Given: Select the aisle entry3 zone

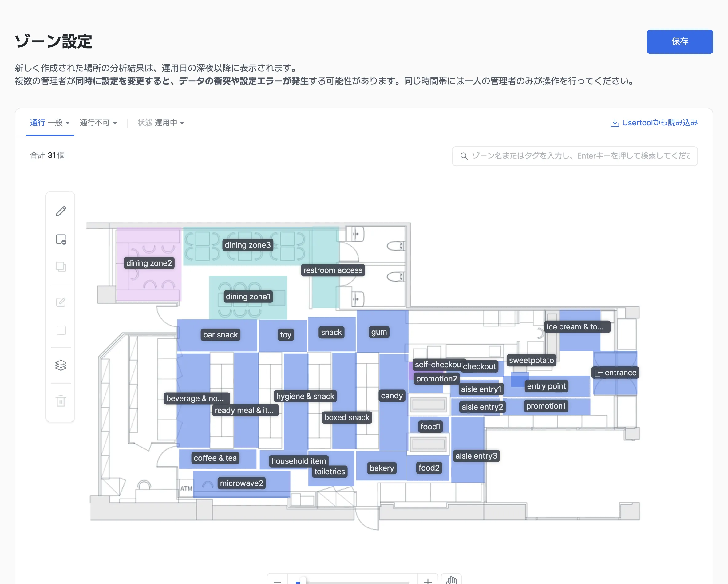Looking at the screenshot, I should [x=477, y=456].
